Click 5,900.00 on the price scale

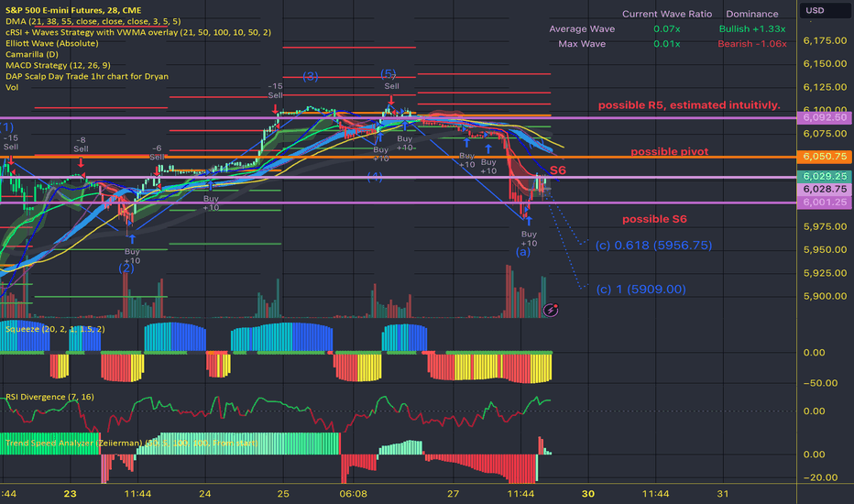(825, 296)
